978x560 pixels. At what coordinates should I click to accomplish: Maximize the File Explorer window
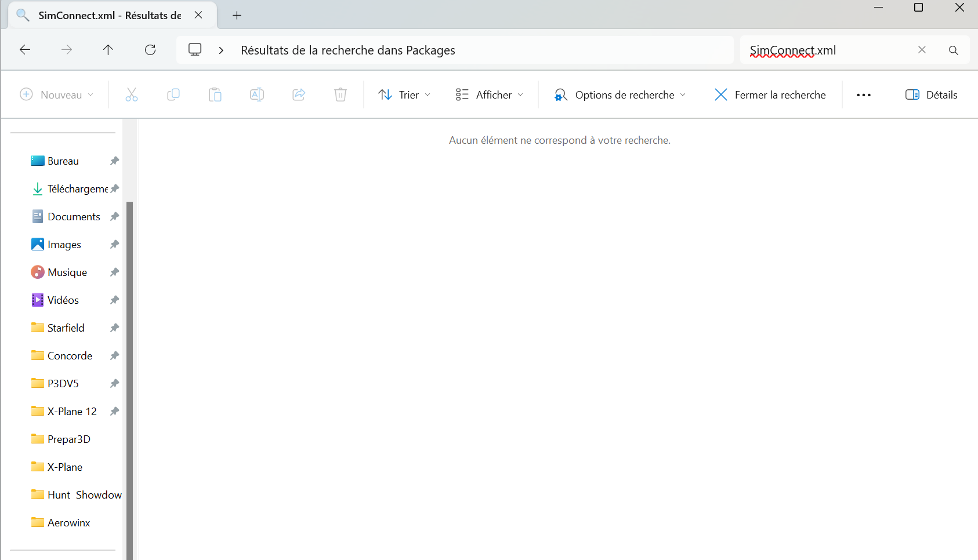918,8
